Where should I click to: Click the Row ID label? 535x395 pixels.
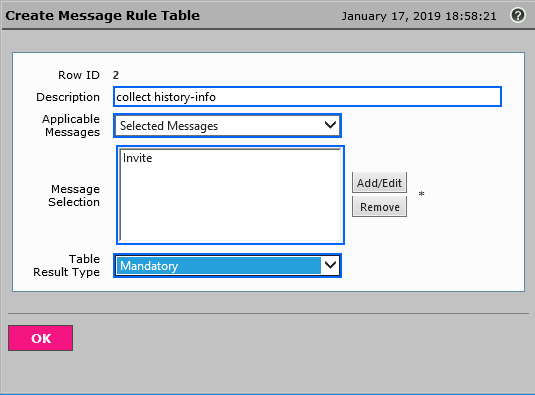pyautogui.click(x=79, y=75)
